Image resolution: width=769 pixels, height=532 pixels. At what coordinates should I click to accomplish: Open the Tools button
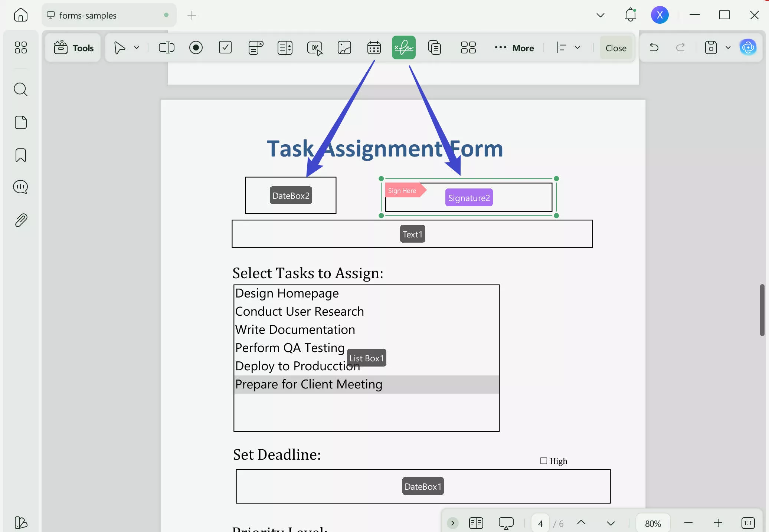(x=73, y=48)
